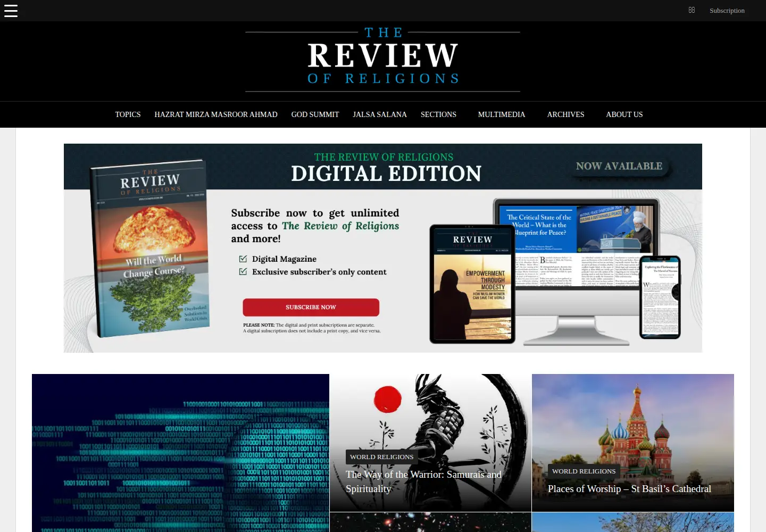The image size is (766, 532).
Task: Open the binary code featured article image
Action: [x=180, y=453]
